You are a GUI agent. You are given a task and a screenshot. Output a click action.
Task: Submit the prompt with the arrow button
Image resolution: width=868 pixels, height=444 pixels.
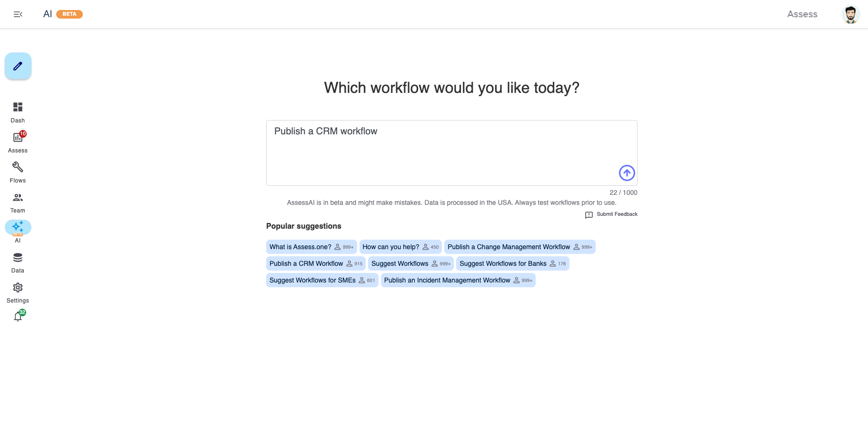coord(627,173)
